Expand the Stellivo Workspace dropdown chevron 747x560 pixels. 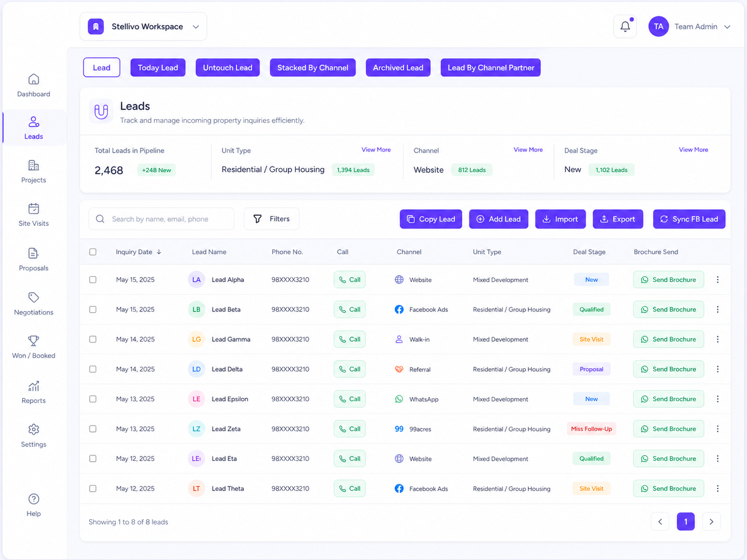point(196,27)
